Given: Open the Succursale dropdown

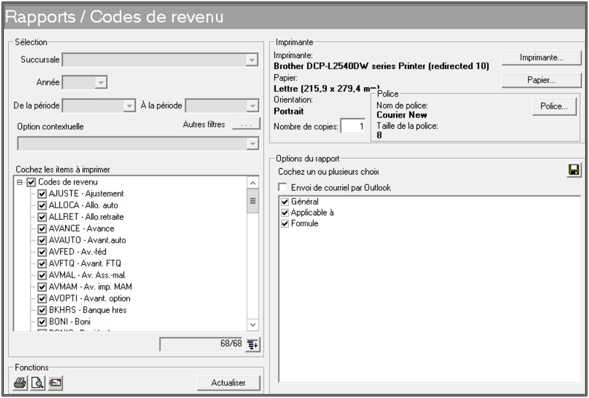Looking at the screenshot, I should point(252,60).
